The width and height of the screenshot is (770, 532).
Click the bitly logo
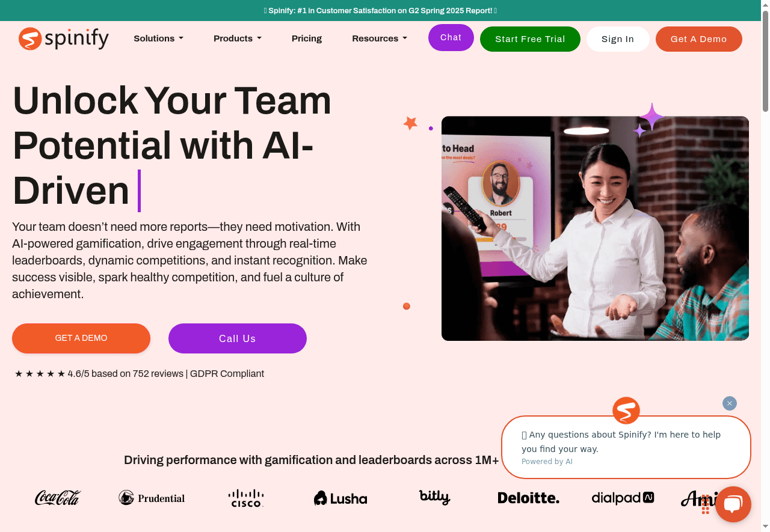coord(434,497)
